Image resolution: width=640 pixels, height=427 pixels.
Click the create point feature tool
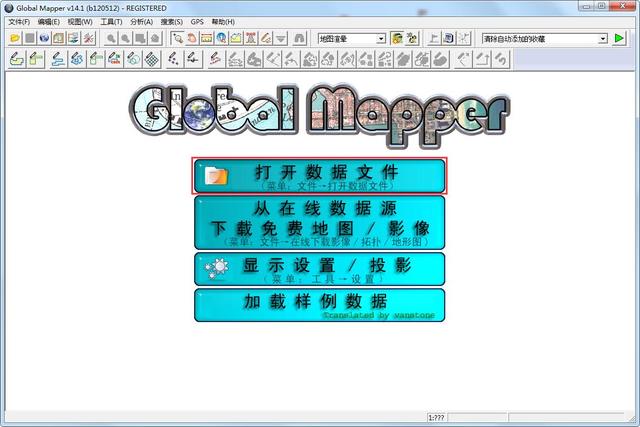[174, 59]
